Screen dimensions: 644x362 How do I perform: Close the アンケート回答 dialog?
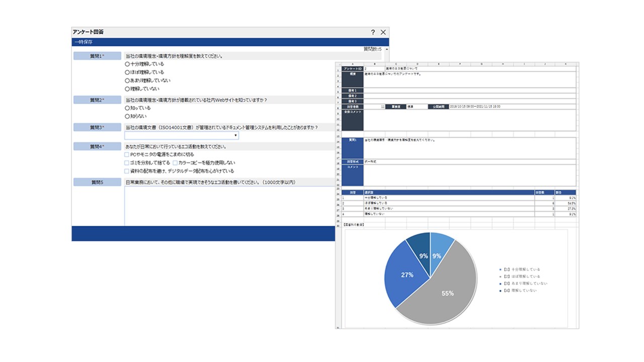(383, 32)
